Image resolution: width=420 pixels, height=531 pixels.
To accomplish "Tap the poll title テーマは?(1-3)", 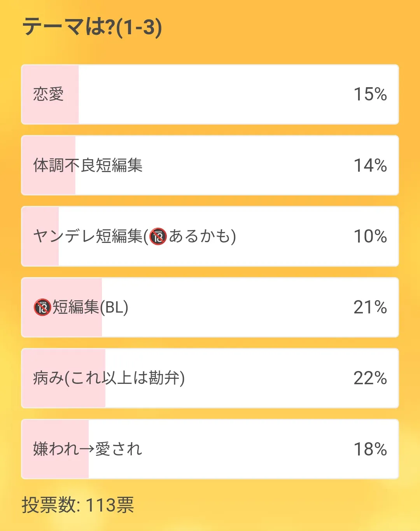I will pos(92,27).
